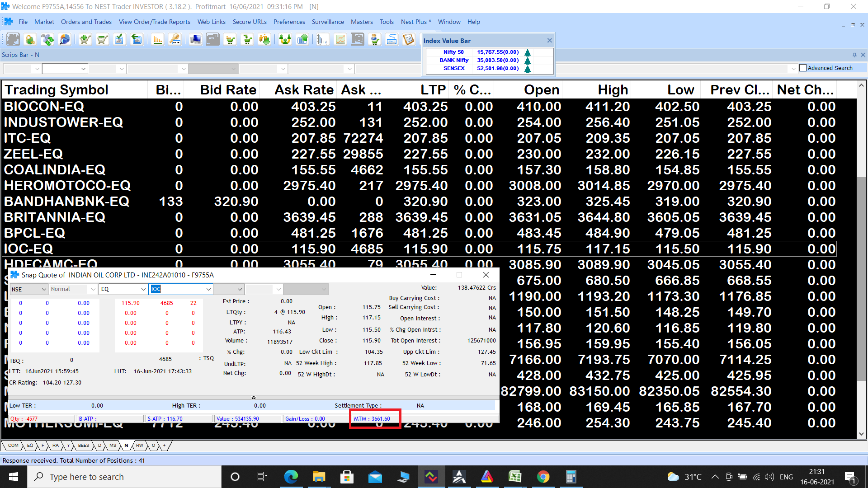Screen dimensions: 868x488
Task: Select the BRITANNIA-EQ row
Action: 420,217
